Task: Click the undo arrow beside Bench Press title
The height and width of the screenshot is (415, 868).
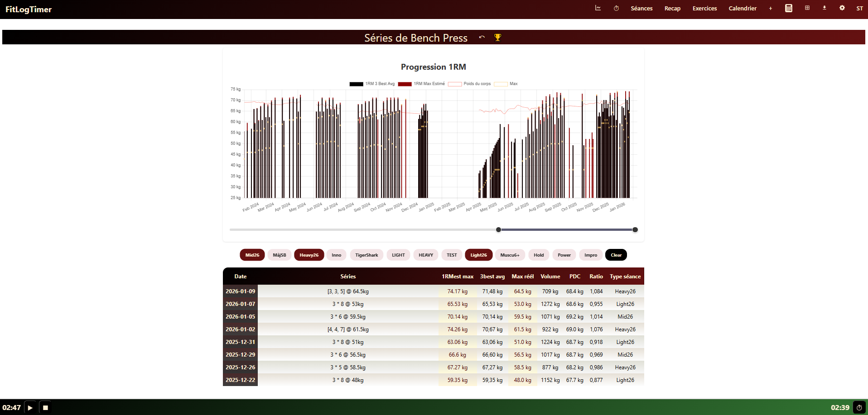Action: [x=482, y=38]
